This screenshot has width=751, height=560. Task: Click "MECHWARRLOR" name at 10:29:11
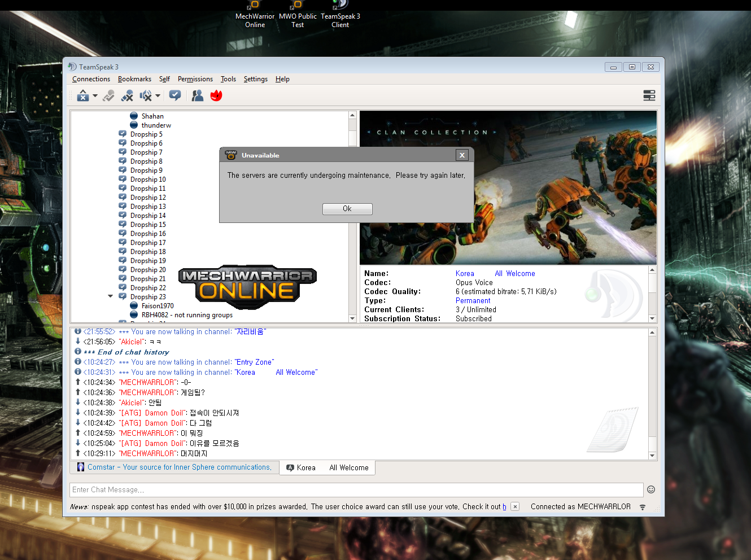[x=149, y=454]
